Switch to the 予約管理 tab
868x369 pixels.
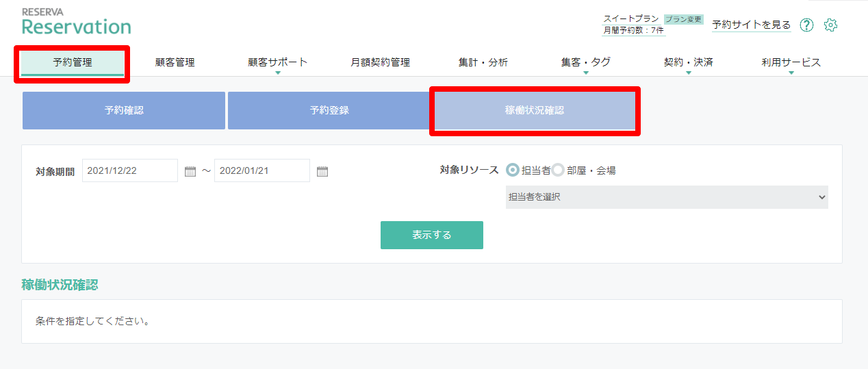(x=73, y=62)
